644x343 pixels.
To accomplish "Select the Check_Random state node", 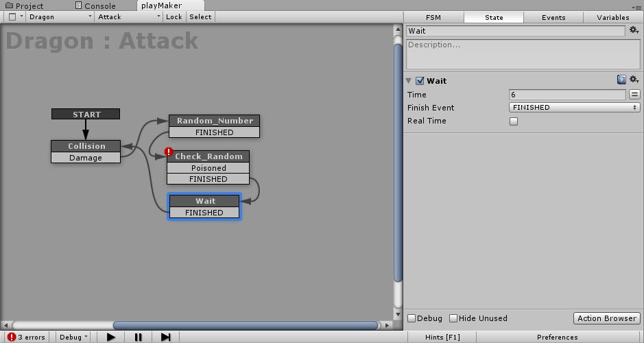I will (208, 156).
